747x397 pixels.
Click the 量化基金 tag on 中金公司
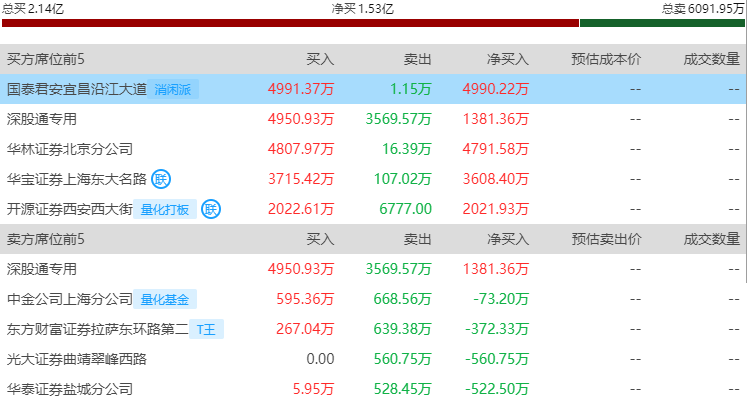tap(165, 299)
